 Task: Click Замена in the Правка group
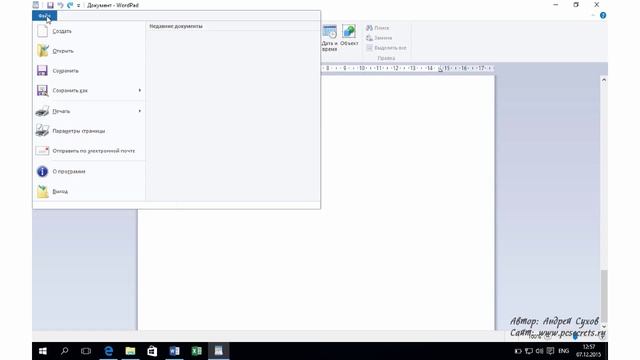point(379,38)
